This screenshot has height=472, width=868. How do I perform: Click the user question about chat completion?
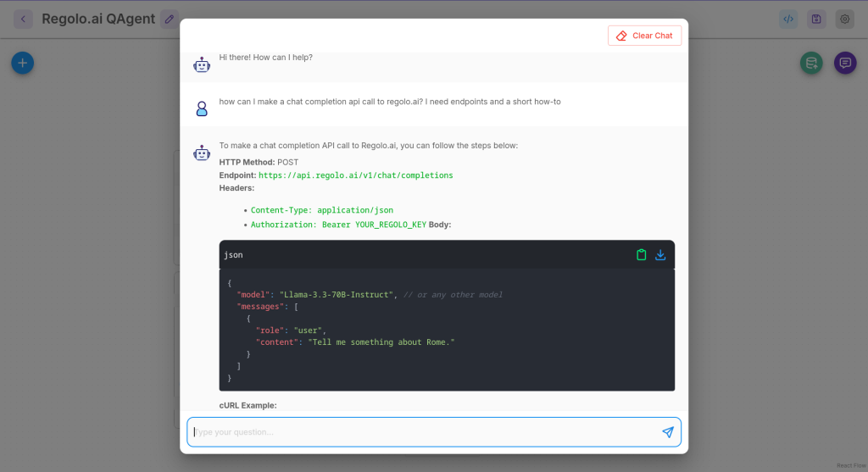tap(390, 102)
